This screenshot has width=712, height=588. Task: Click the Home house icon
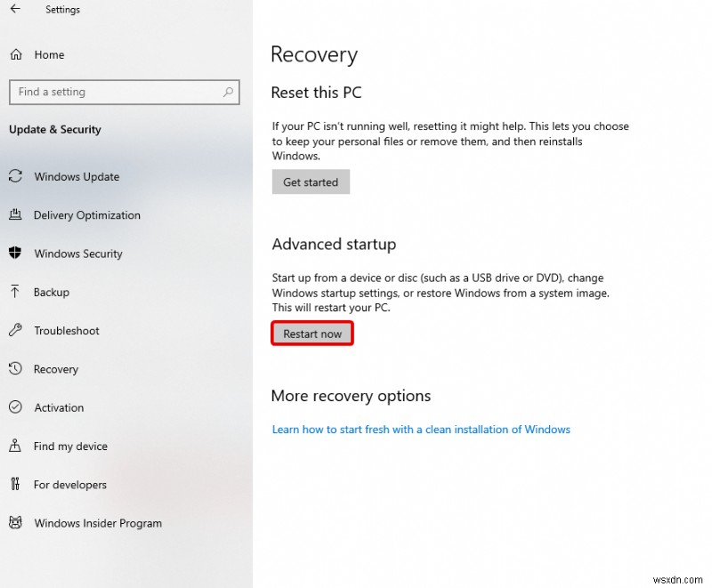pos(16,54)
